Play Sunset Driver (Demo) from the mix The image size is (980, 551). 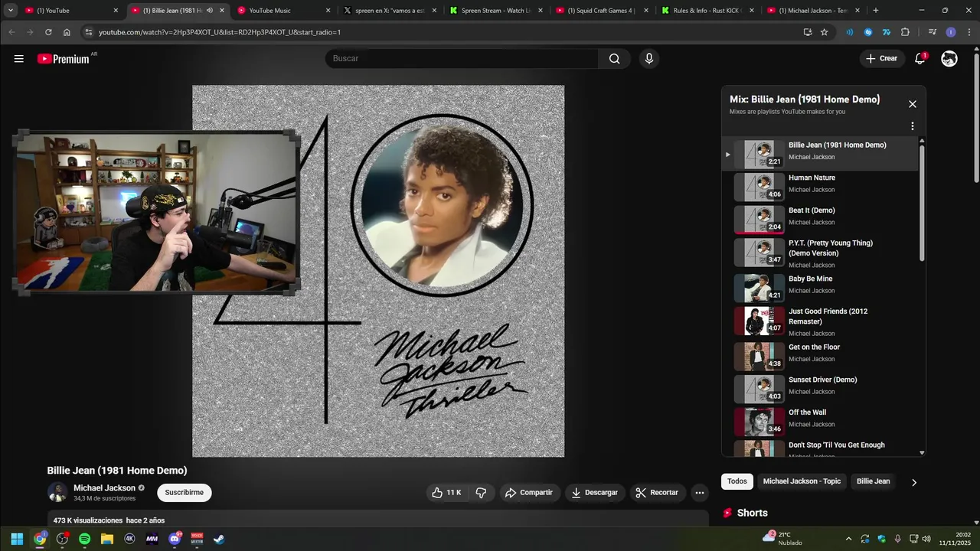tap(820, 389)
